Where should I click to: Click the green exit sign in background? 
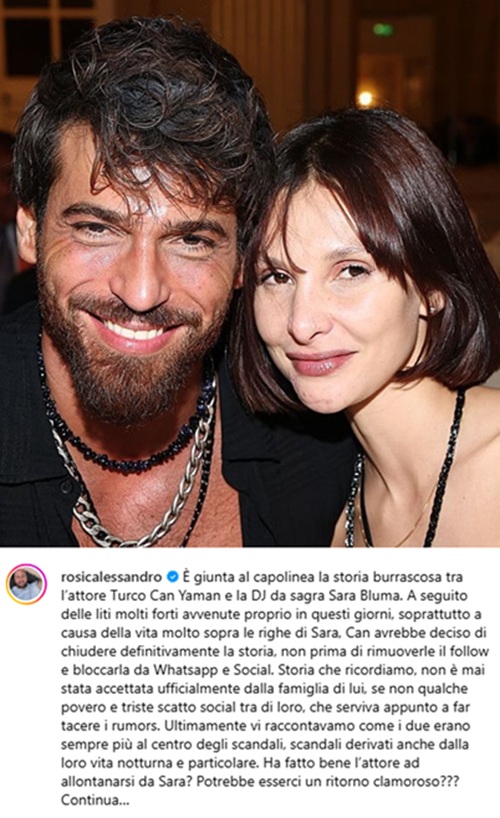(384, 29)
